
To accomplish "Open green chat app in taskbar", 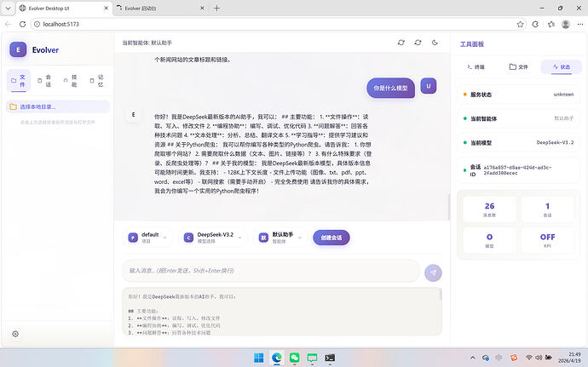I will (312, 358).
